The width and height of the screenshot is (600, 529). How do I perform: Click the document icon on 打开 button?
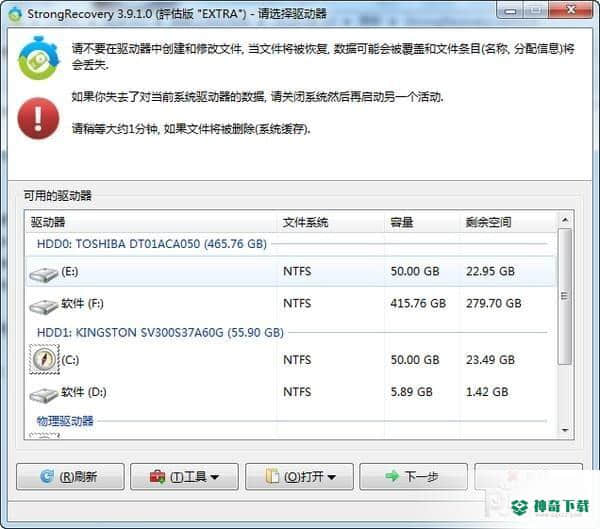[272, 476]
